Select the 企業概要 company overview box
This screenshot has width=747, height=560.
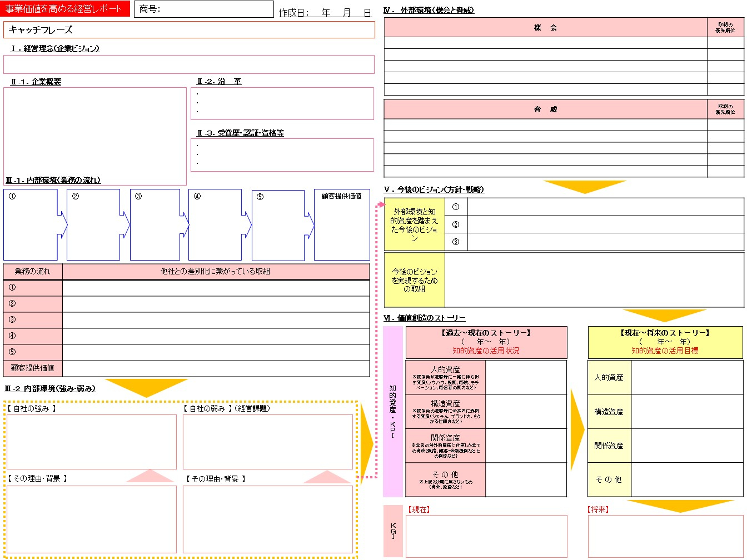95,136
